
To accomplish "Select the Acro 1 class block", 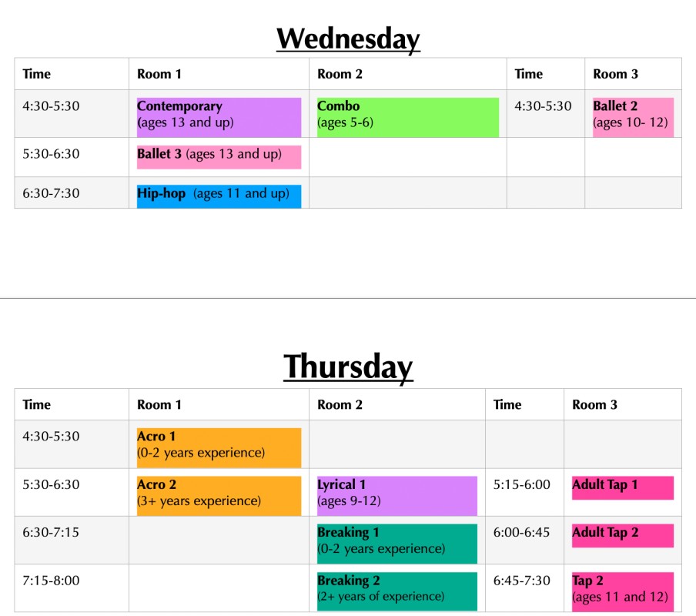I will pyautogui.click(x=219, y=448).
